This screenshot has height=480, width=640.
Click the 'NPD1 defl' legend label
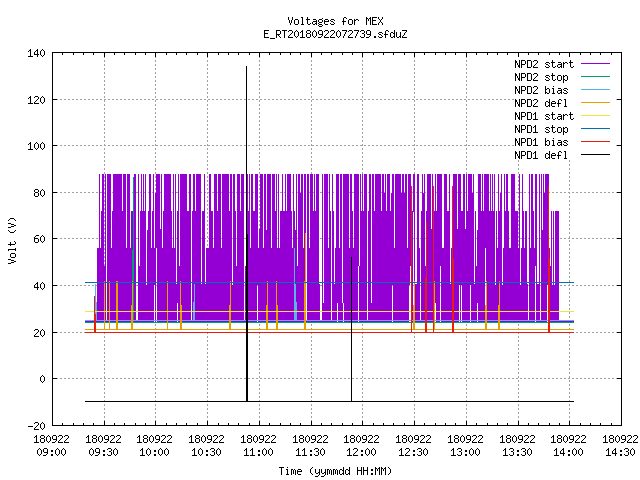click(541, 156)
